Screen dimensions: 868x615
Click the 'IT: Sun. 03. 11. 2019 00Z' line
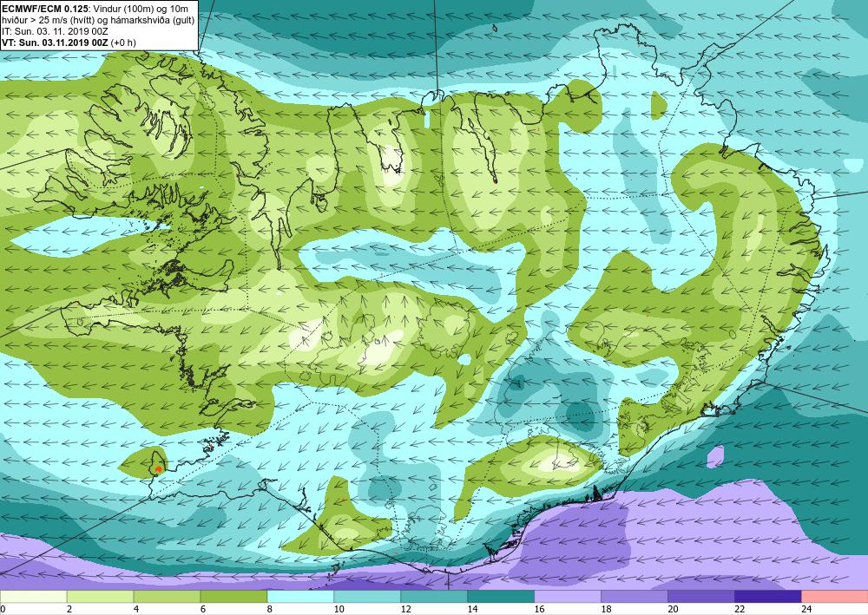[x=55, y=31]
